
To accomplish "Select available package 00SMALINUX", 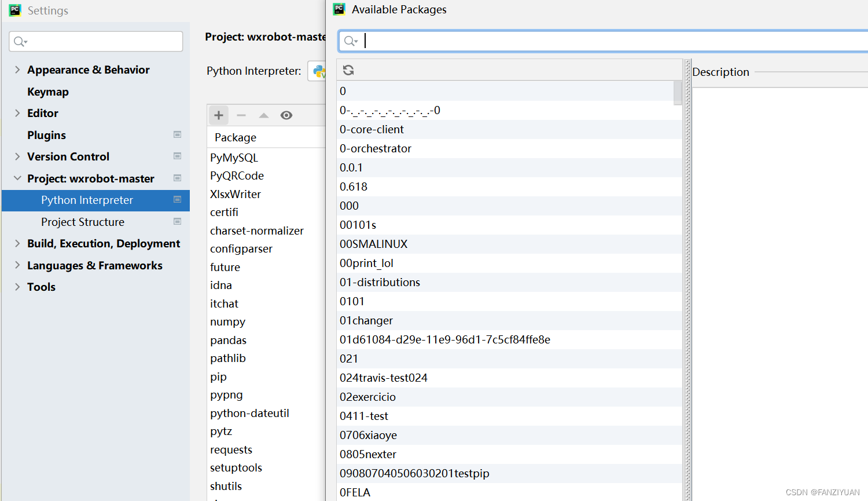I will [510, 244].
